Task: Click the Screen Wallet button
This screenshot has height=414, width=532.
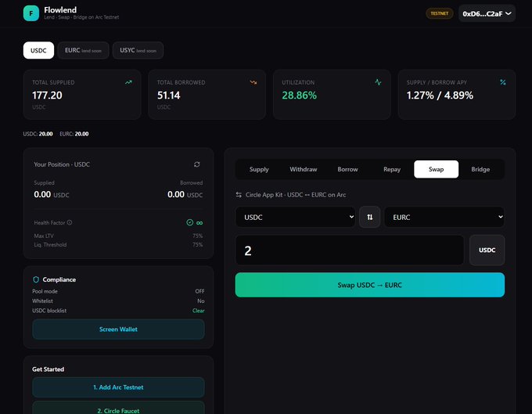Action: (x=118, y=329)
